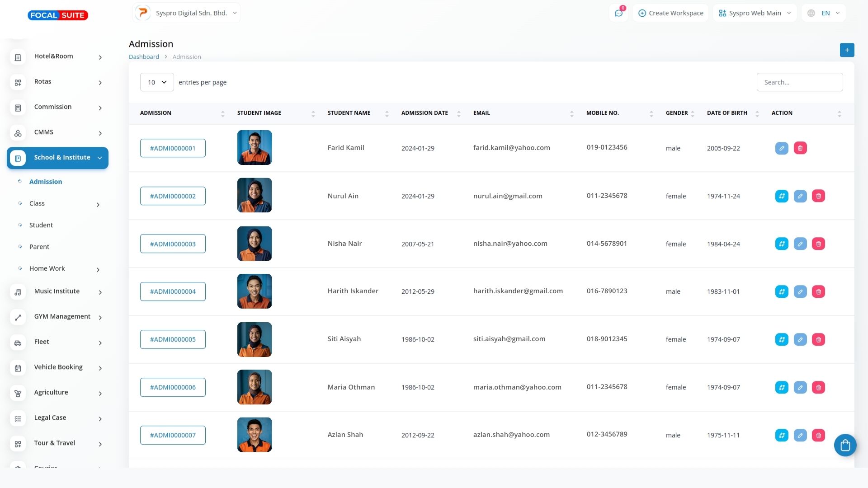Click the Create Workspace button
This screenshot has width=868, height=488.
click(x=670, y=13)
